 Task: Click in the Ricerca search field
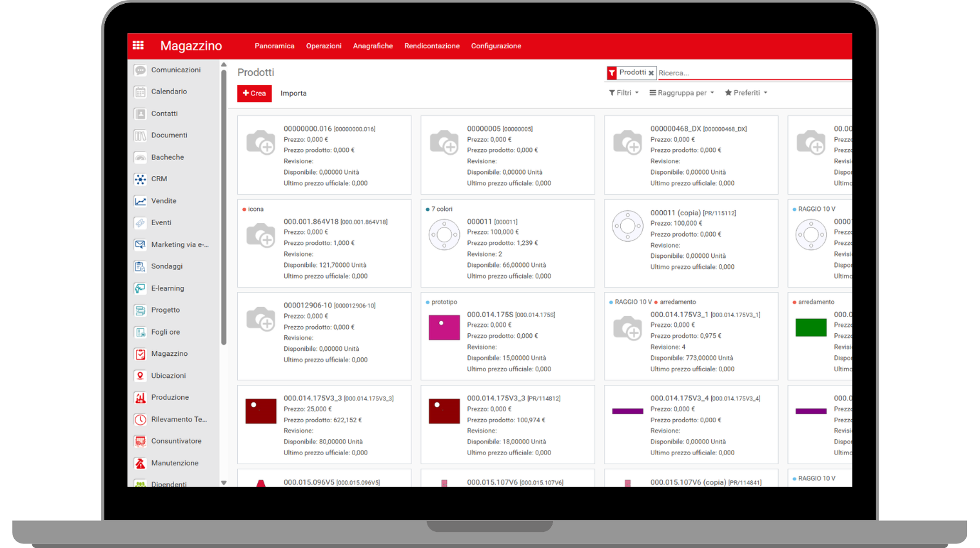coord(748,73)
